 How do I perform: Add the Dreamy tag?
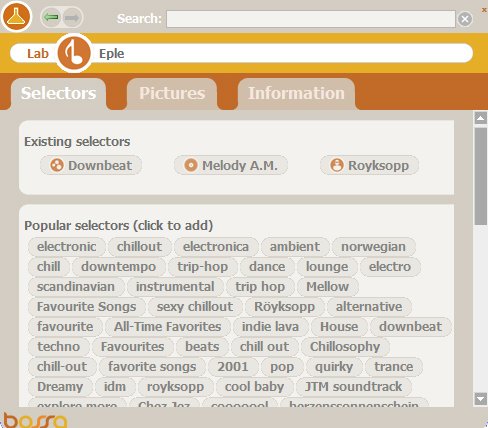[60, 387]
